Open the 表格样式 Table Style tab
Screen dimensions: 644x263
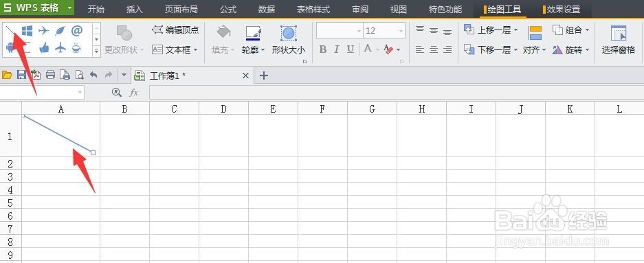tap(313, 9)
